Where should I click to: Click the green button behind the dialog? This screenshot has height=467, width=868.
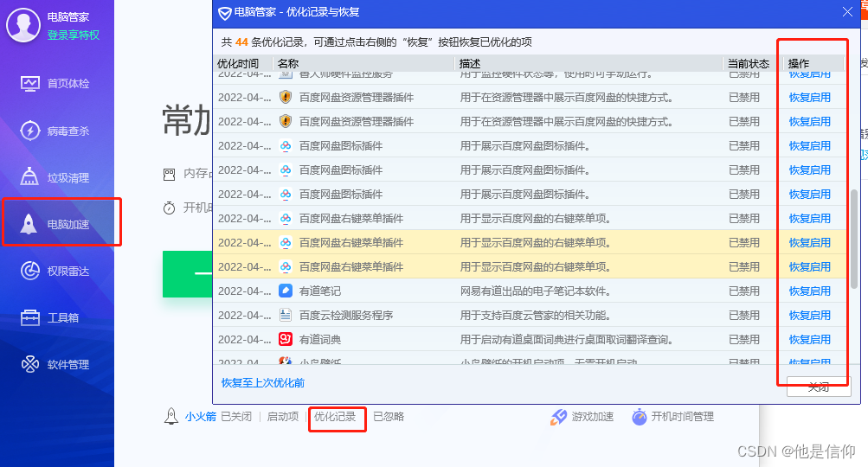click(188, 274)
